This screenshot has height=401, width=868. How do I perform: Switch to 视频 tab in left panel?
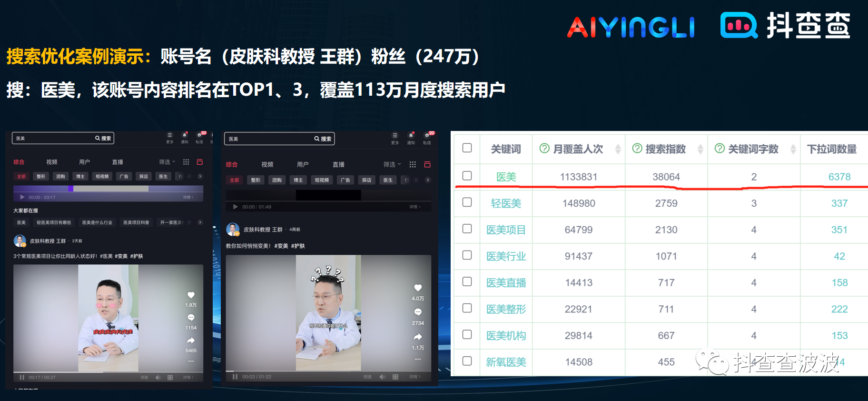pyautogui.click(x=52, y=162)
